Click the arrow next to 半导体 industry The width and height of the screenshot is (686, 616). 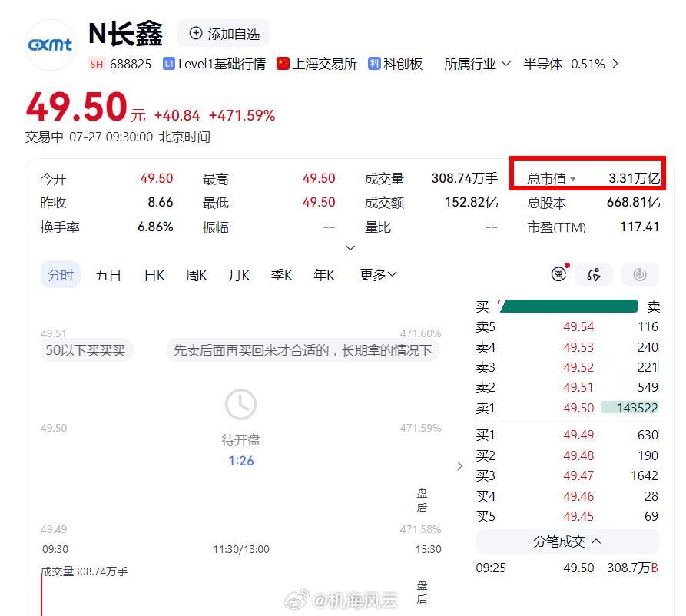[615, 64]
